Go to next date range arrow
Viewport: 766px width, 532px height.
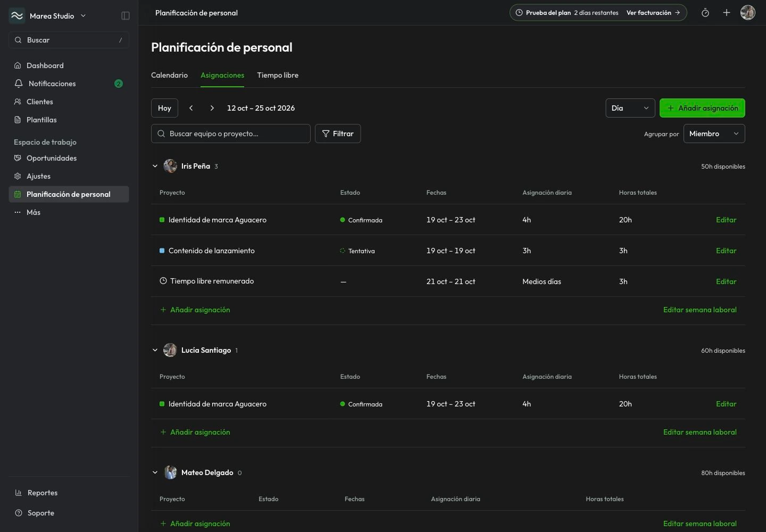coord(212,108)
